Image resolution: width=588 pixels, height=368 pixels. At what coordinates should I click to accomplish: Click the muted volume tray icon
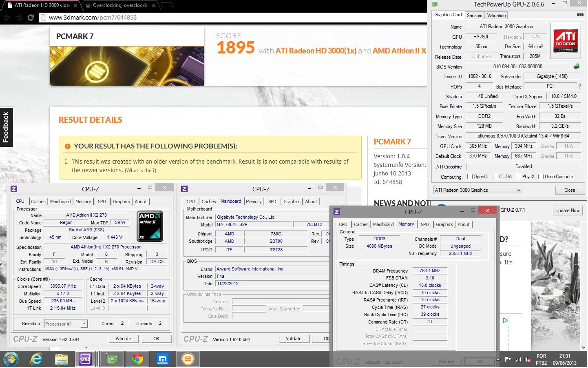tap(528, 359)
